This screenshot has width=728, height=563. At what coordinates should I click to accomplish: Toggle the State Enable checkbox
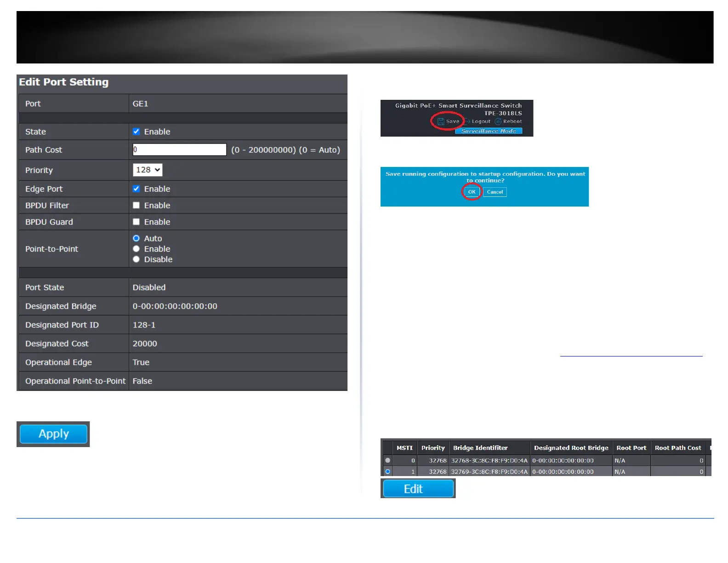pos(136,132)
